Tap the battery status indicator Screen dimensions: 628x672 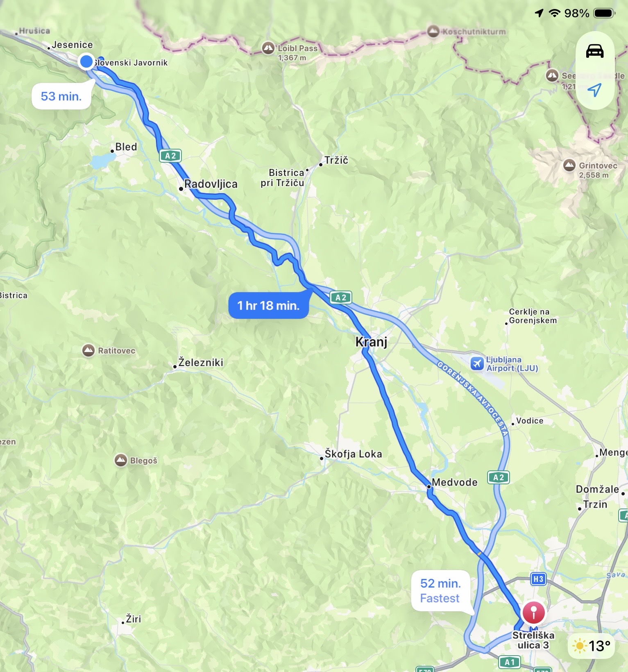click(x=605, y=13)
